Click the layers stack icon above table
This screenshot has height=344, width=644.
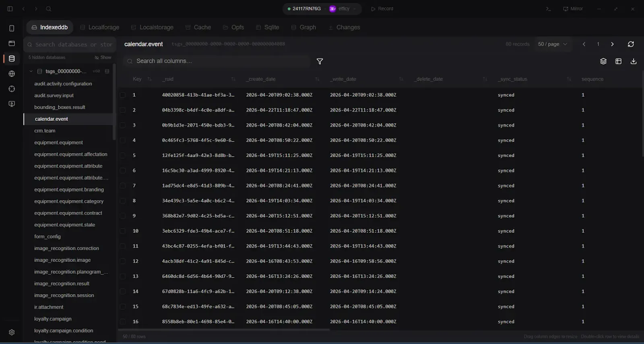tap(603, 61)
